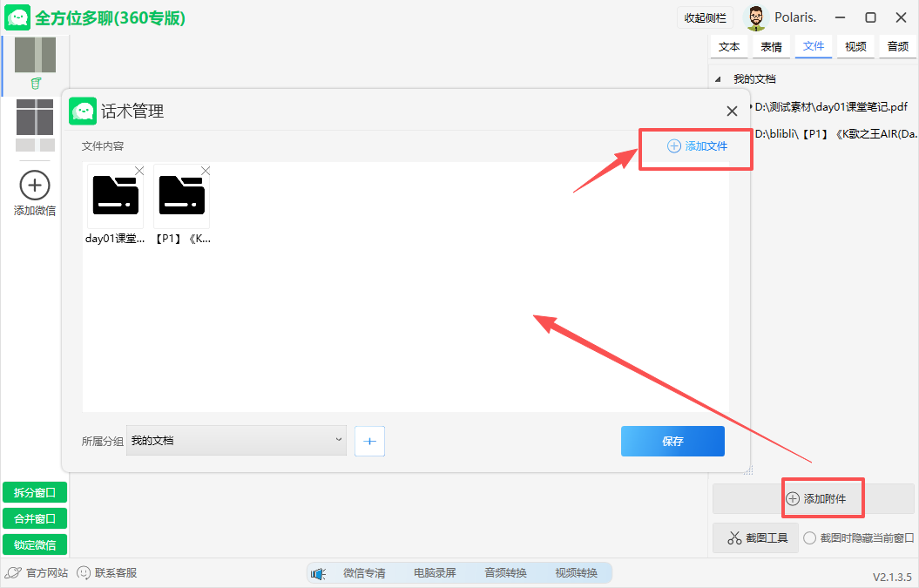Select the first WeChat account thumbnail

[x=35, y=56]
